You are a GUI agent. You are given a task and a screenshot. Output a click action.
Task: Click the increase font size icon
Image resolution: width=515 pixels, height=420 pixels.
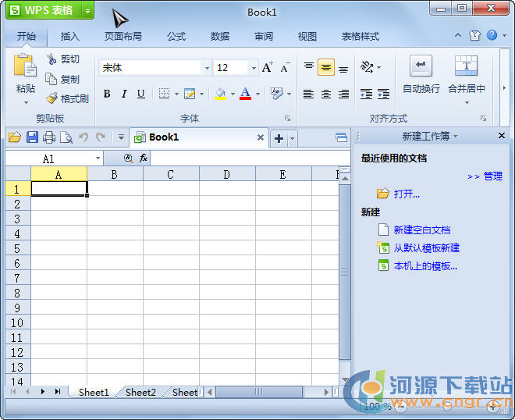pyautogui.click(x=267, y=68)
